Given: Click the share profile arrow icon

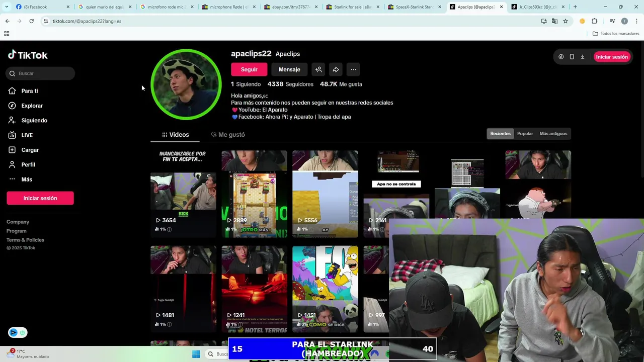Looking at the screenshot, I should click(x=336, y=69).
